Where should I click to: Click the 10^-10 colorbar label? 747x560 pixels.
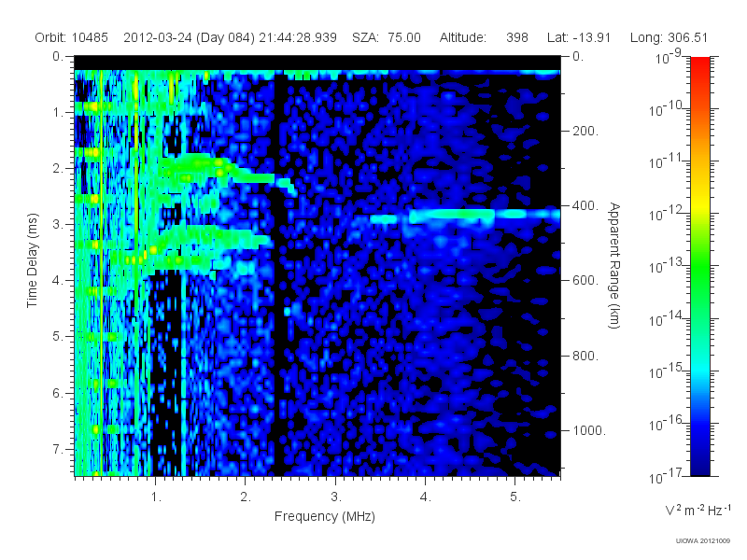(x=667, y=109)
